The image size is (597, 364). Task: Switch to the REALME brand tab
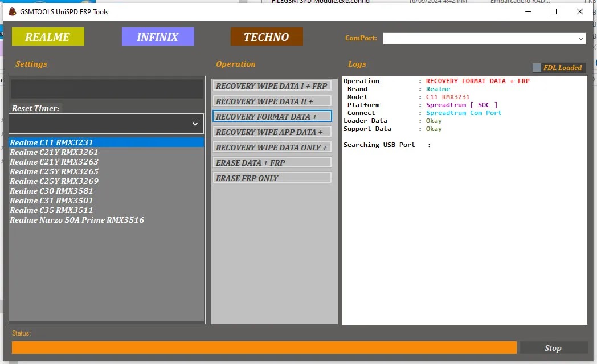point(48,36)
